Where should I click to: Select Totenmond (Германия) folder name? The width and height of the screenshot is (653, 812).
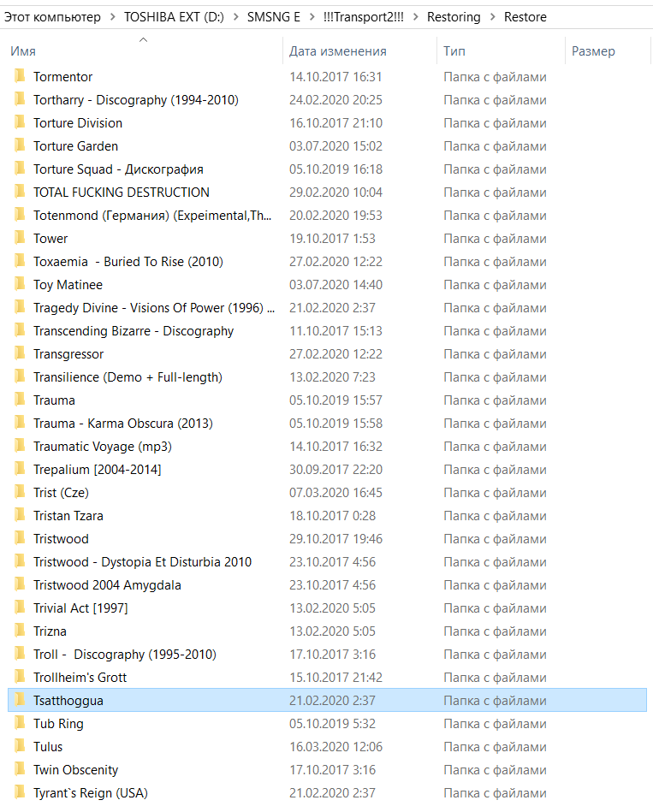[x=152, y=216]
